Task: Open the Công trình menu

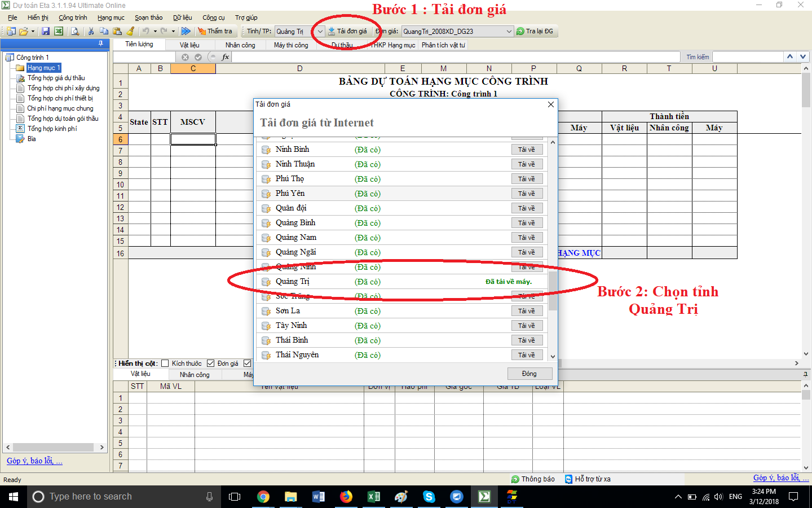Action: (x=73, y=17)
